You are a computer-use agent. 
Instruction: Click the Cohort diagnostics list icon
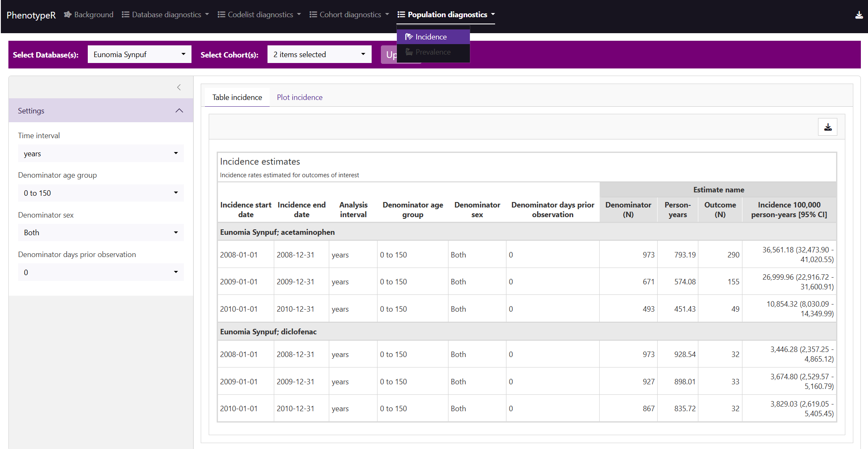click(313, 15)
